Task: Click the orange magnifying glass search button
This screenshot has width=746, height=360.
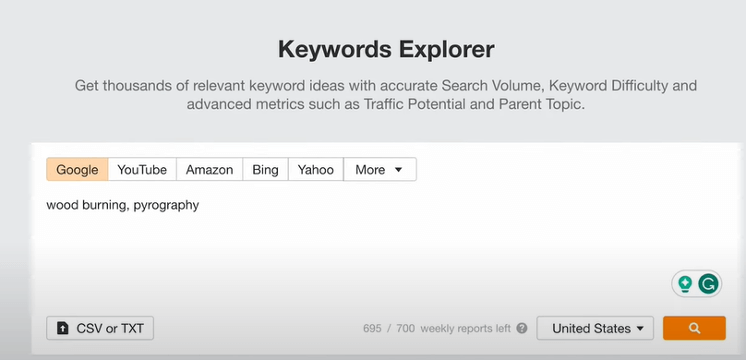Action: tap(694, 328)
